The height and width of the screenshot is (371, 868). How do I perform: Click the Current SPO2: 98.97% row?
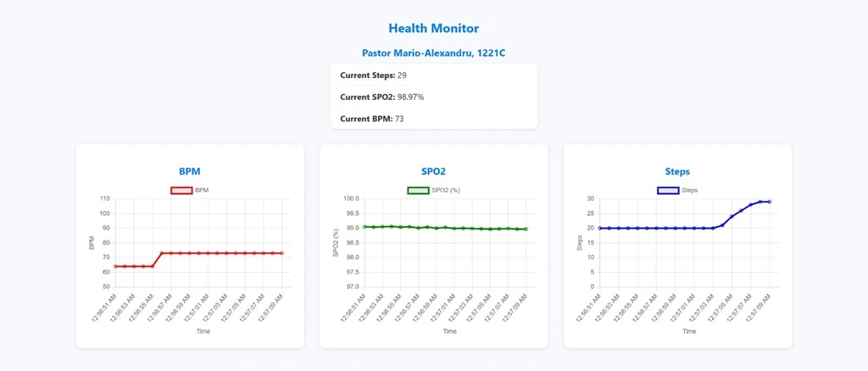tap(433, 97)
